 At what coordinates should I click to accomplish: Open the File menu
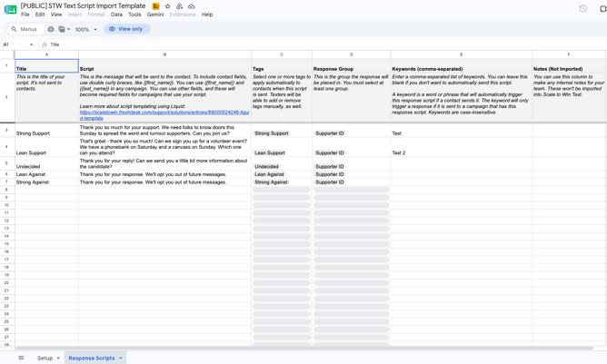pyautogui.click(x=25, y=15)
